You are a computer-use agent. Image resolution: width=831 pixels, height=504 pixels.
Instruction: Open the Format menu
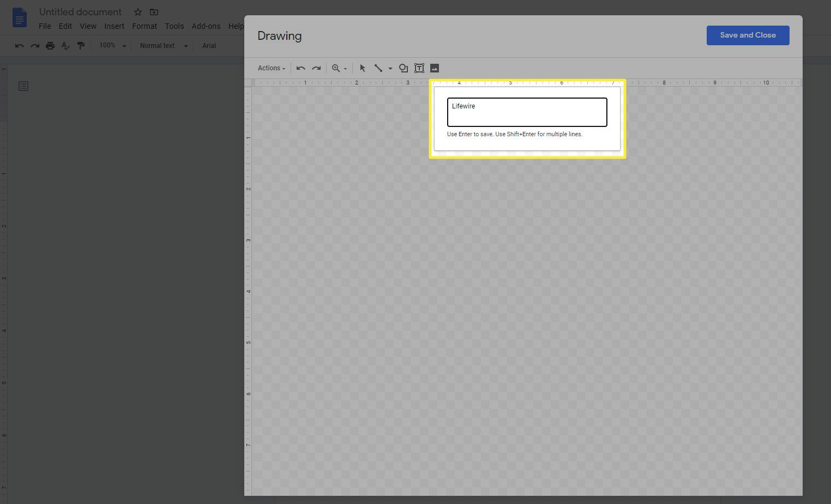point(144,26)
